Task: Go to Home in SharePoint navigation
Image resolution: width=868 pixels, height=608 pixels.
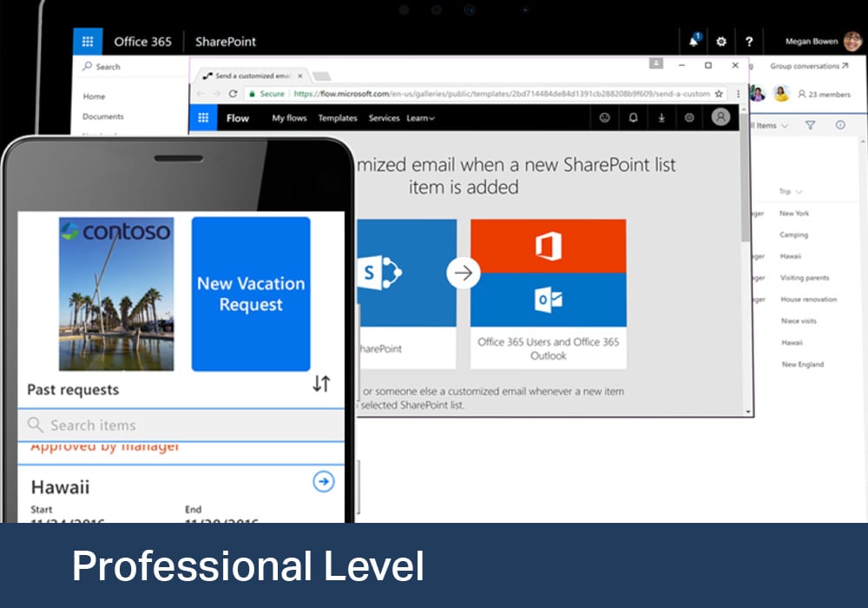Action: pyautogui.click(x=94, y=96)
